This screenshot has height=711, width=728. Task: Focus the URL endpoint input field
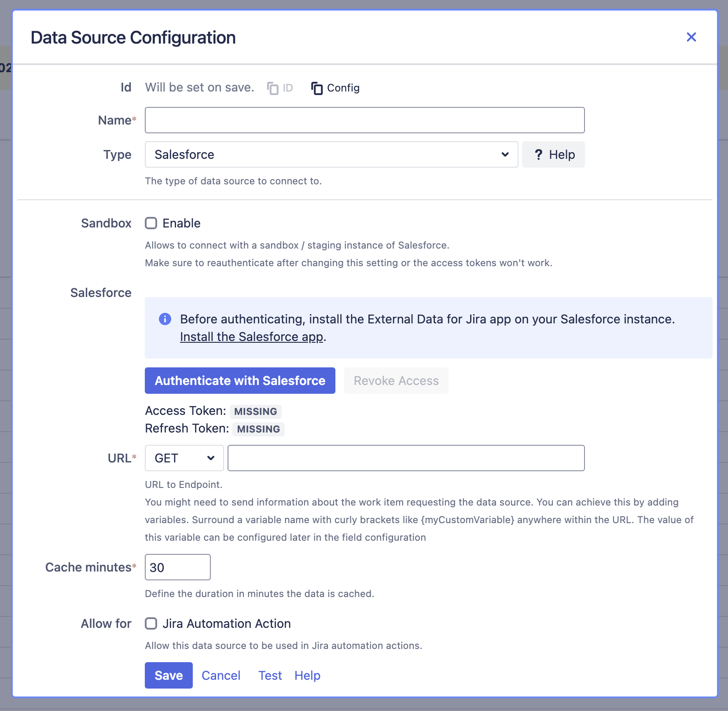(x=406, y=458)
